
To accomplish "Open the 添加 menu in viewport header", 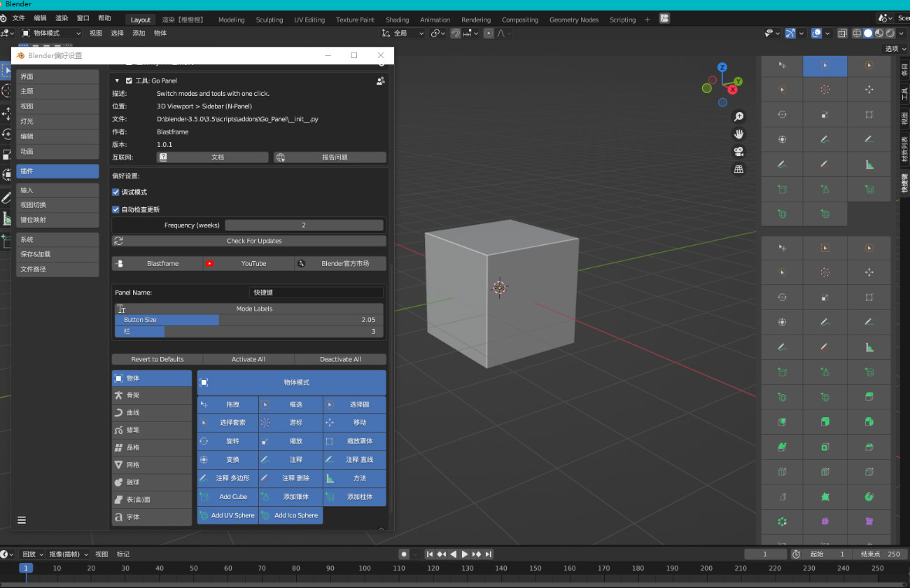I will pos(139,33).
